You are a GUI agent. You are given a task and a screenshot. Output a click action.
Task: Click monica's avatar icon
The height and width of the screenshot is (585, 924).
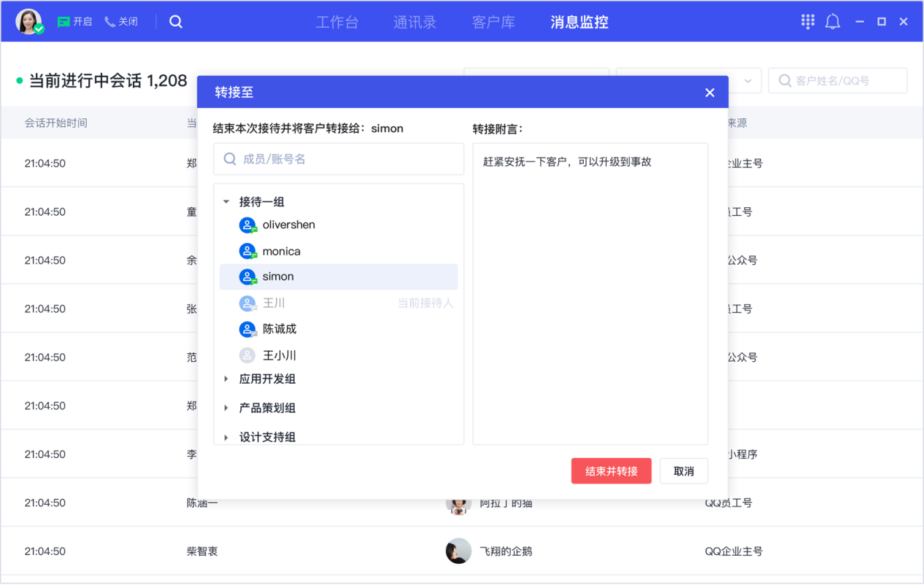pyautogui.click(x=248, y=252)
